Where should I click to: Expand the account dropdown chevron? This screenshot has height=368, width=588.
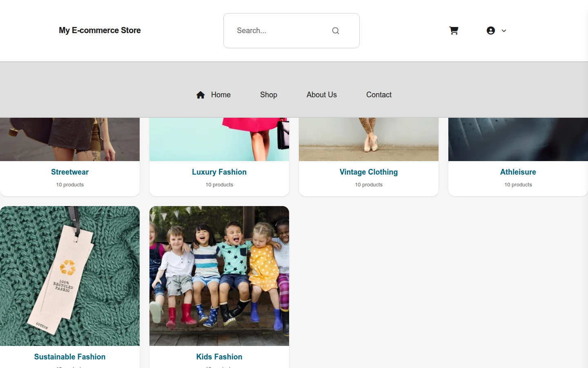[504, 31]
